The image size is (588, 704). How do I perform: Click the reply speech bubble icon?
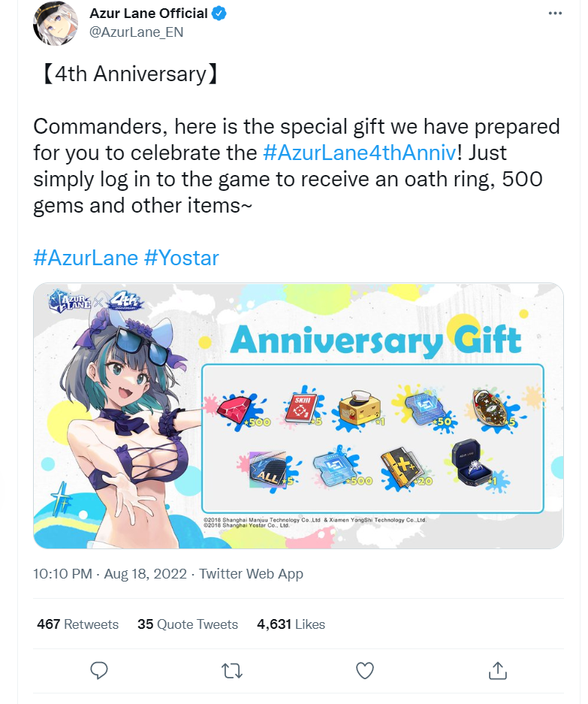pyautogui.click(x=98, y=670)
